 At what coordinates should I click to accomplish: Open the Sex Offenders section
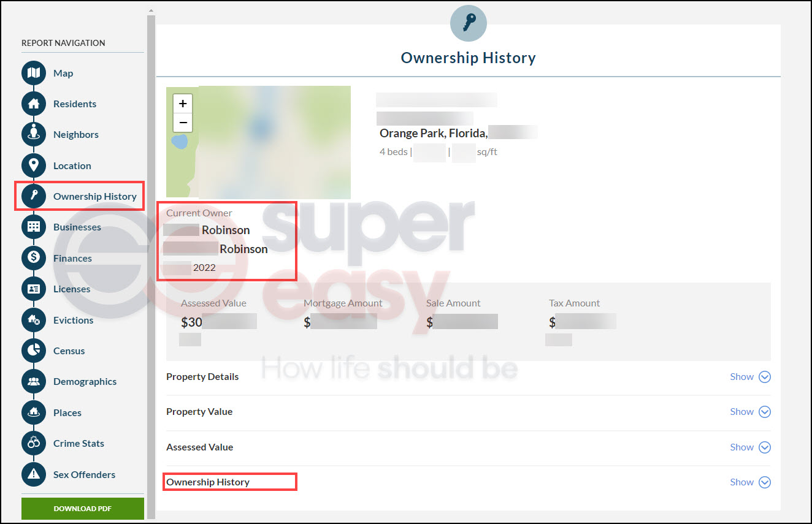[84, 474]
